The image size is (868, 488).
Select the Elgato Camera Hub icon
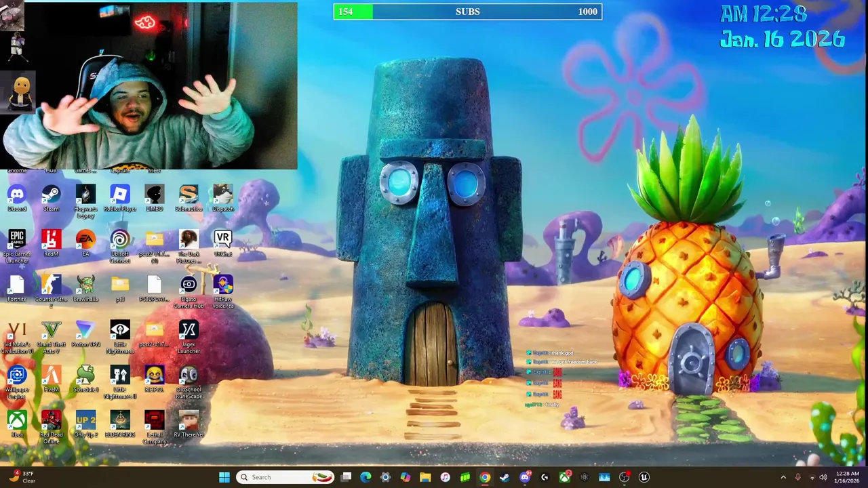coord(189,291)
